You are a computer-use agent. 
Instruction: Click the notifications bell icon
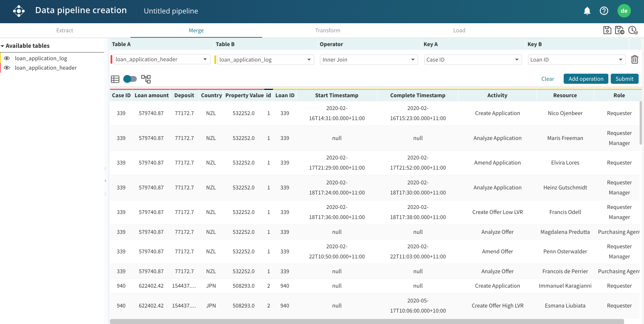coord(587,11)
